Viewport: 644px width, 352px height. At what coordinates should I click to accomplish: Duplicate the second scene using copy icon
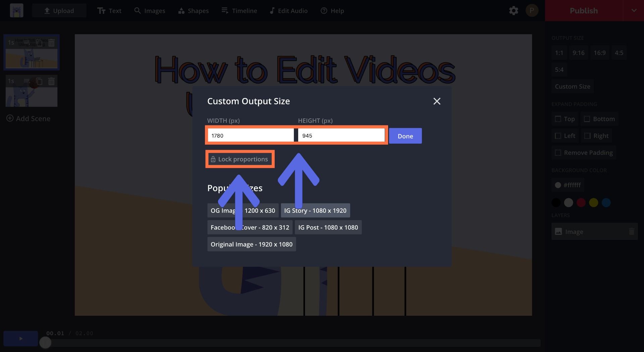pos(39,81)
